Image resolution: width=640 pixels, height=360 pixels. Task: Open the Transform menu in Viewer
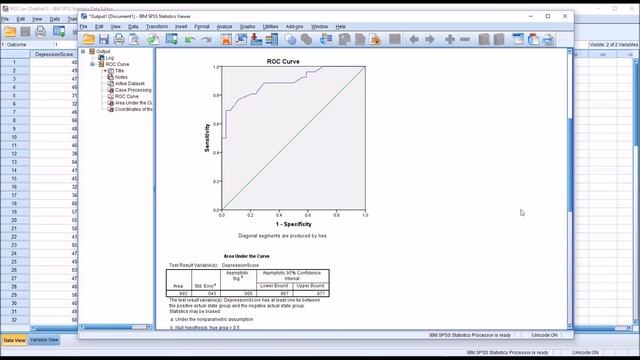pyautogui.click(x=157, y=27)
